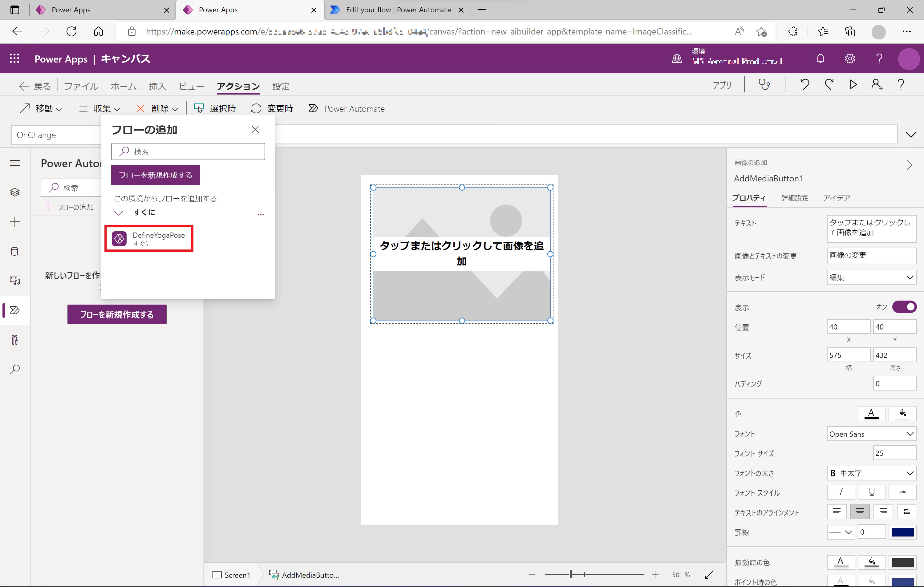Toggle the 表示 visibility switch

[x=904, y=307]
